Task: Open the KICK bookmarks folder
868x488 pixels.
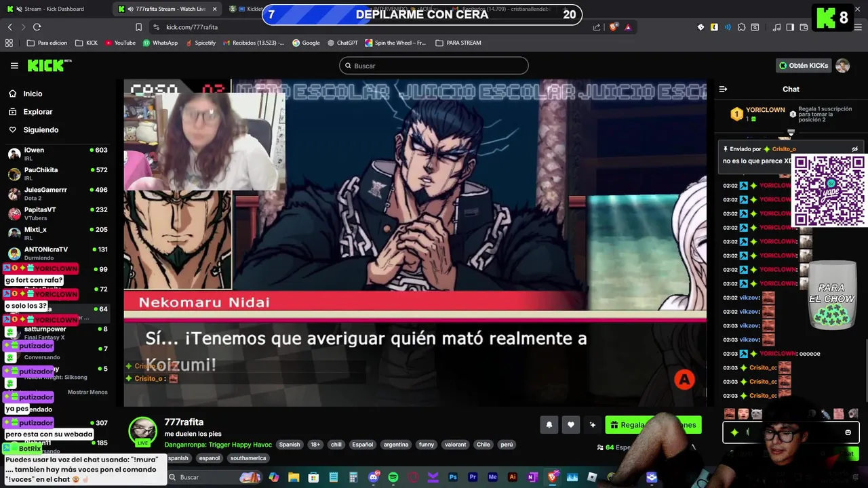Action: click(86, 43)
